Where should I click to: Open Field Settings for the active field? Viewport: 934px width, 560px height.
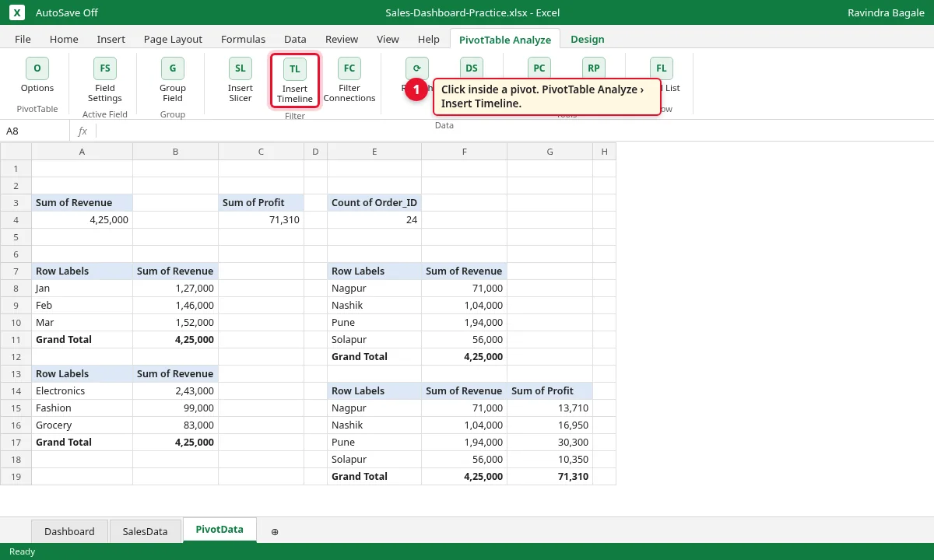(x=105, y=80)
